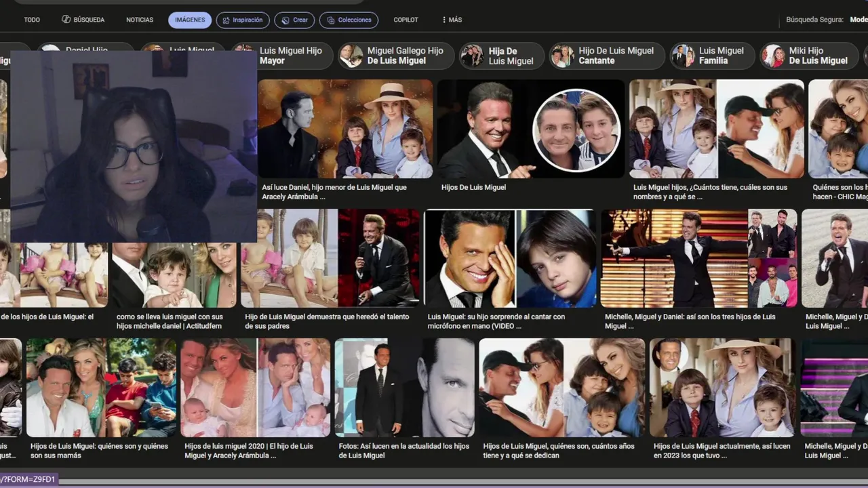Click the Búsqueda Segura setting

tap(827, 20)
